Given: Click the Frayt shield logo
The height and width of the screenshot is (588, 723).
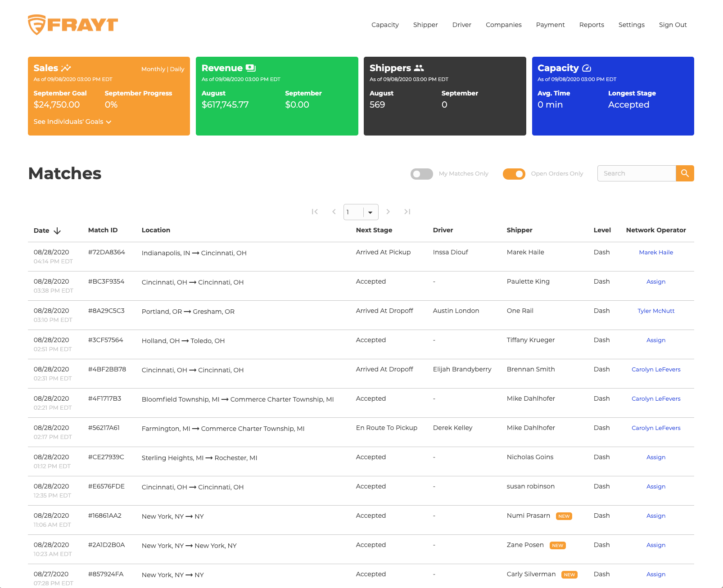Looking at the screenshot, I should (x=37, y=25).
